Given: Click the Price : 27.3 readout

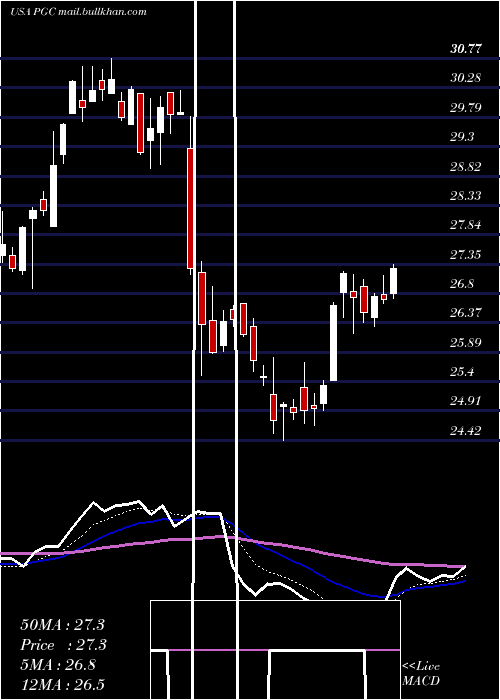Looking at the screenshot, I should 62,645.
